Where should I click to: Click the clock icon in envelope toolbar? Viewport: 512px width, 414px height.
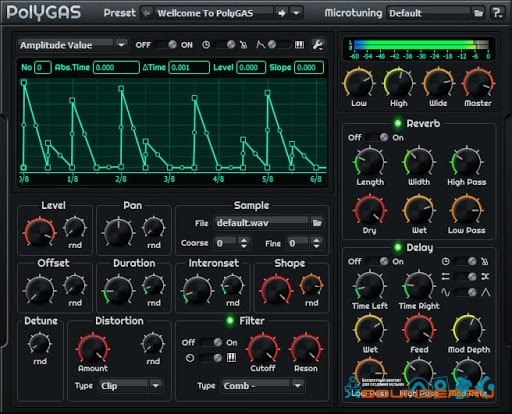pyautogui.click(x=206, y=45)
